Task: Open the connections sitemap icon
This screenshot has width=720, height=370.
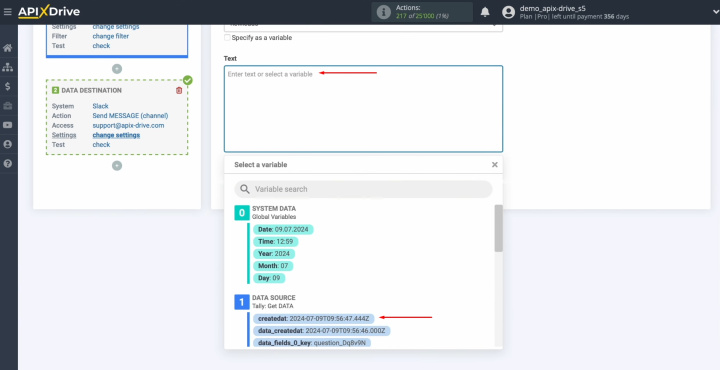Action: pos(7,67)
